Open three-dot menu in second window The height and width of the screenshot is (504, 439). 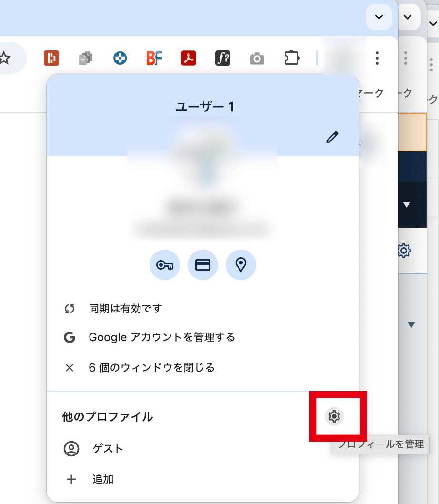(x=406, y=58)
